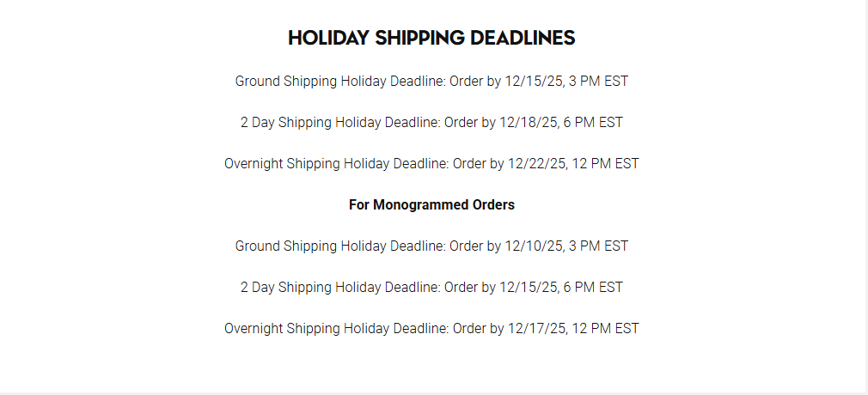Click the word Orders in the bold subheading
This screenshot has height=395, width=868.
click(493, 205)
